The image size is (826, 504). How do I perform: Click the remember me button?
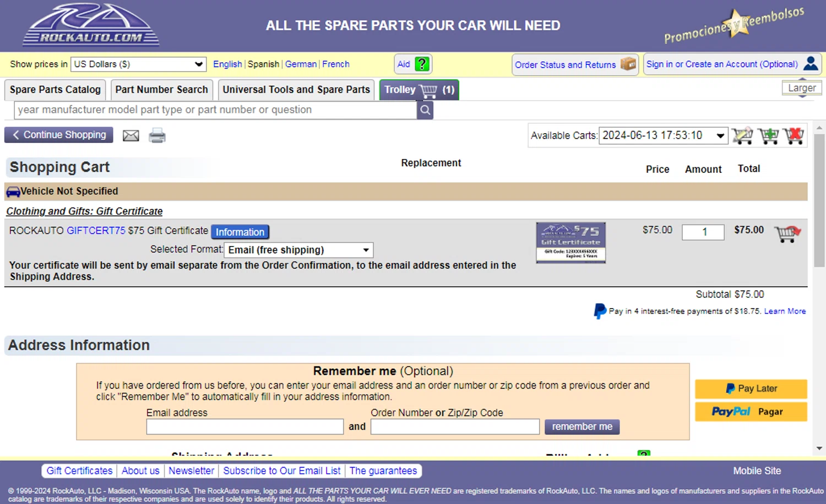(582, 427)
